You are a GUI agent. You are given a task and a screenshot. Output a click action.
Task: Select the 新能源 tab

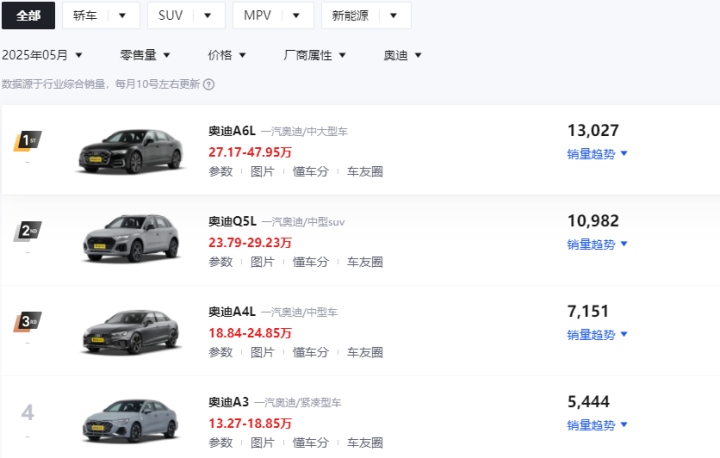366,16
